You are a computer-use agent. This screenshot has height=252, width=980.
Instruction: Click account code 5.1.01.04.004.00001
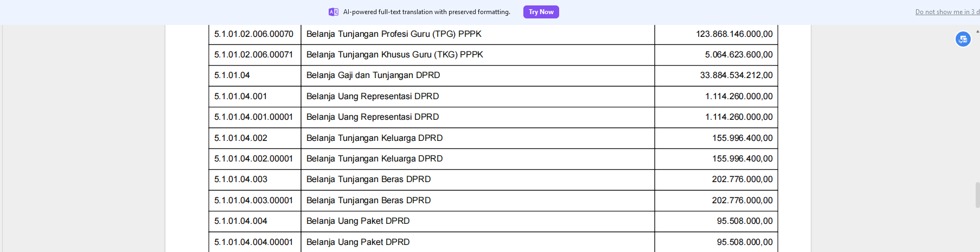253,242
